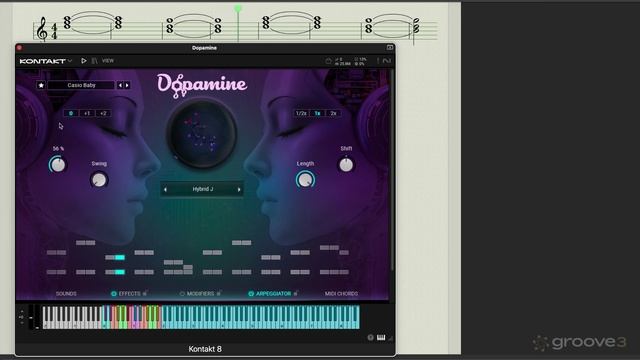This screenshot has height=360, width=640.
Task: Click the treble clef in score editor
Action: click(42, 29)
